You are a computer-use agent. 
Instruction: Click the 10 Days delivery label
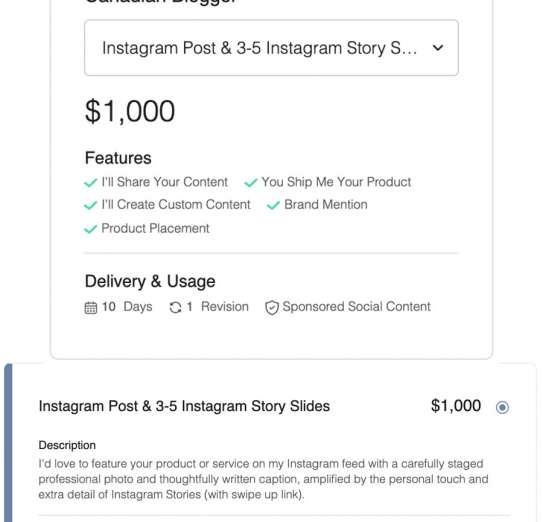[x=127, y=307]
